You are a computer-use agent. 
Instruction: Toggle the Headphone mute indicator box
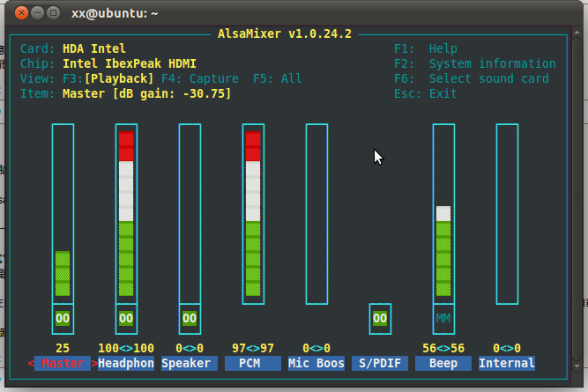click(126, 319)
